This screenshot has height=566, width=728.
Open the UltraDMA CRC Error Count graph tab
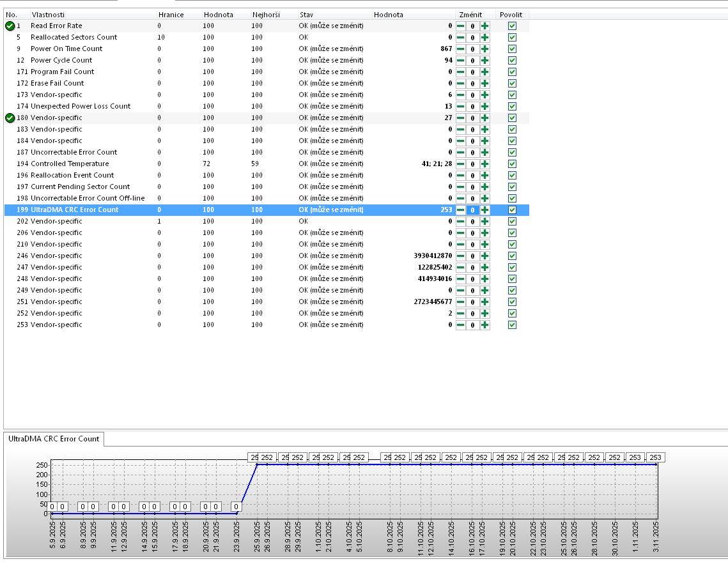pyautogui.click(x=54, y=439)
